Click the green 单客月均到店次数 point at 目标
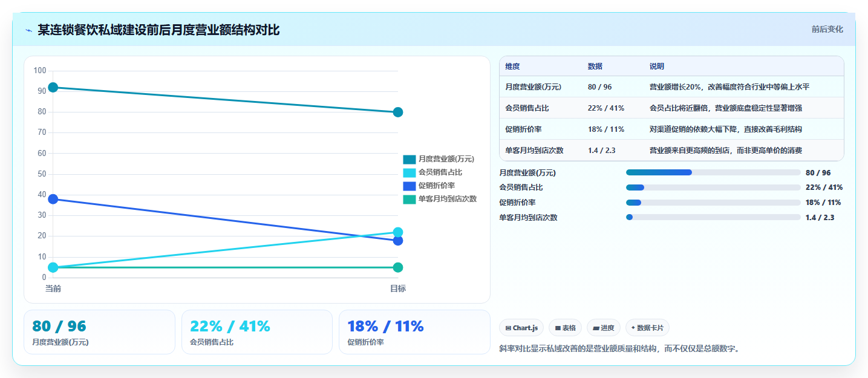868x378 pixels. (398, 267)
